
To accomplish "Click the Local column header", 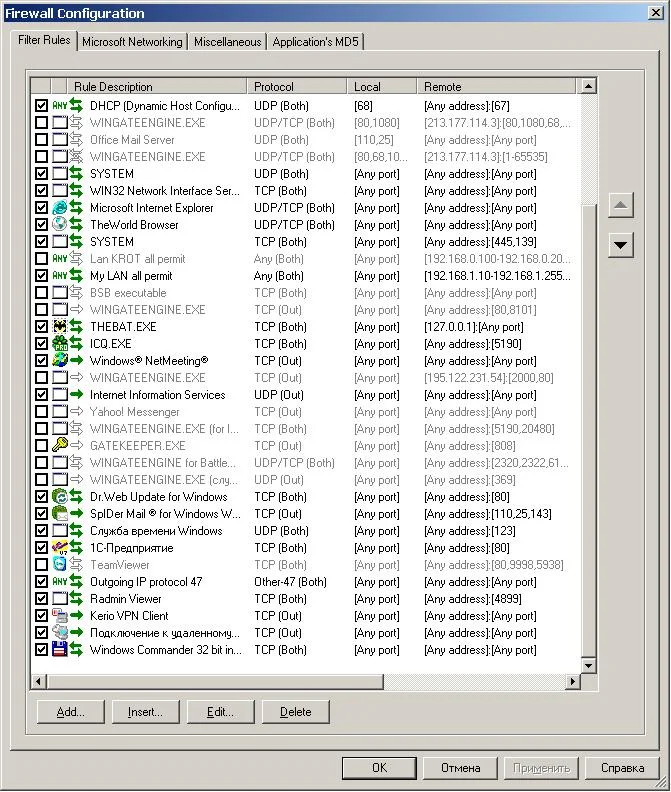I will click(x=382, y=86).
